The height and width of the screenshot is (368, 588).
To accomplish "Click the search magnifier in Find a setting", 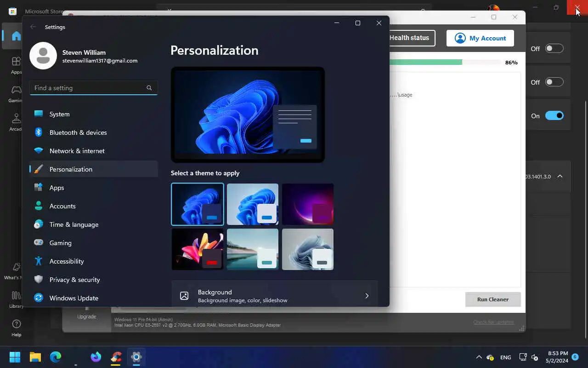I will pos(149,88).
